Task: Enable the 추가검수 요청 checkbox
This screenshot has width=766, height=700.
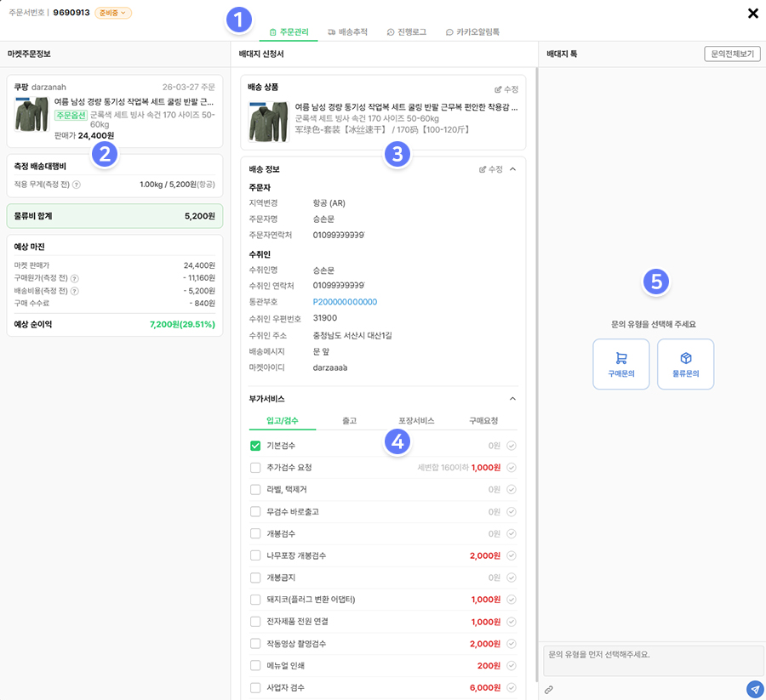Action: 255,468
